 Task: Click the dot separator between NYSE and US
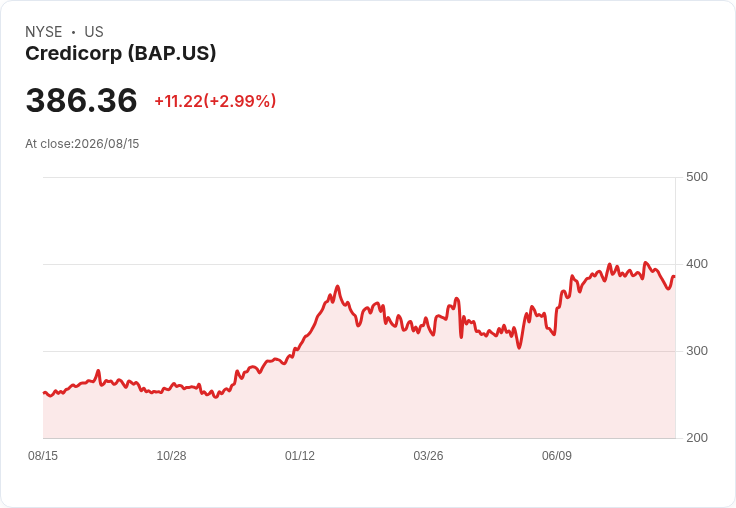pyautogui.click(x=74, y=32)
